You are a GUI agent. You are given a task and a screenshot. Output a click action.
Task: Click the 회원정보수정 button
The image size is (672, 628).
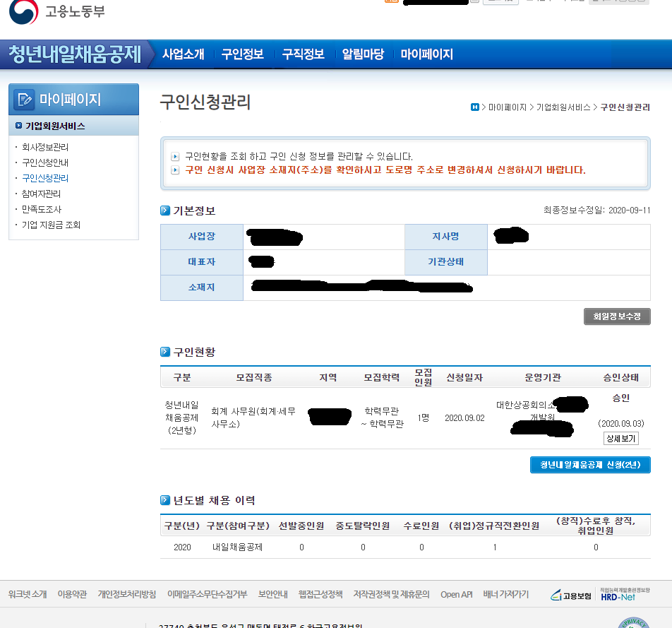tap(617, 316)
